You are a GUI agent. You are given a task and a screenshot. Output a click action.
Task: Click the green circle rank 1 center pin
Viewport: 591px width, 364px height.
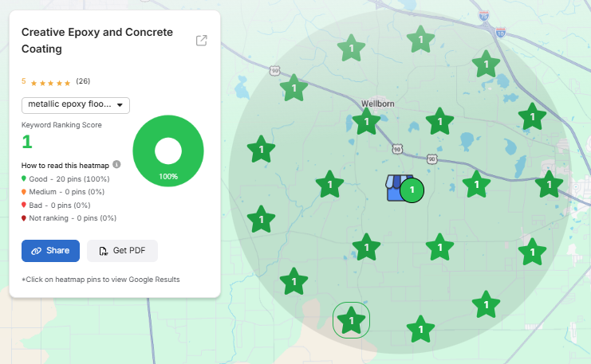coord(412,190)
